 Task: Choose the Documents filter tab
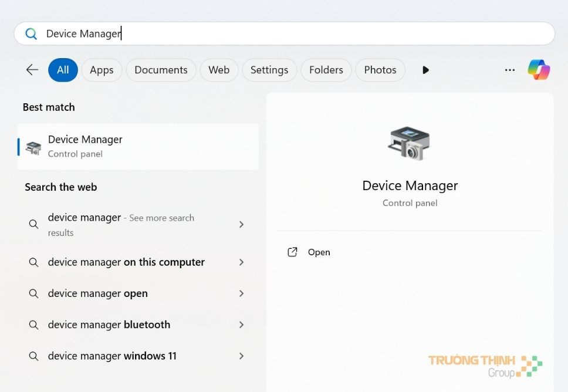161,70
